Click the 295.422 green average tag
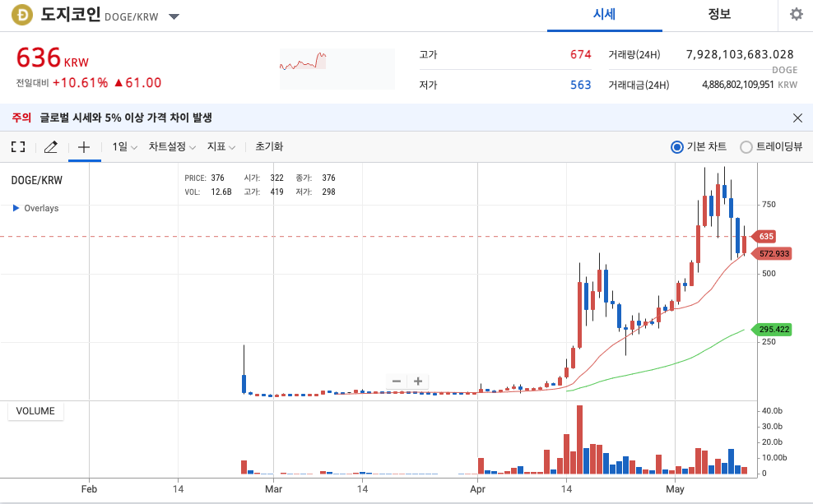Viewport: 813px width, 504px height. pyautogui.click(x=772, y=330)
